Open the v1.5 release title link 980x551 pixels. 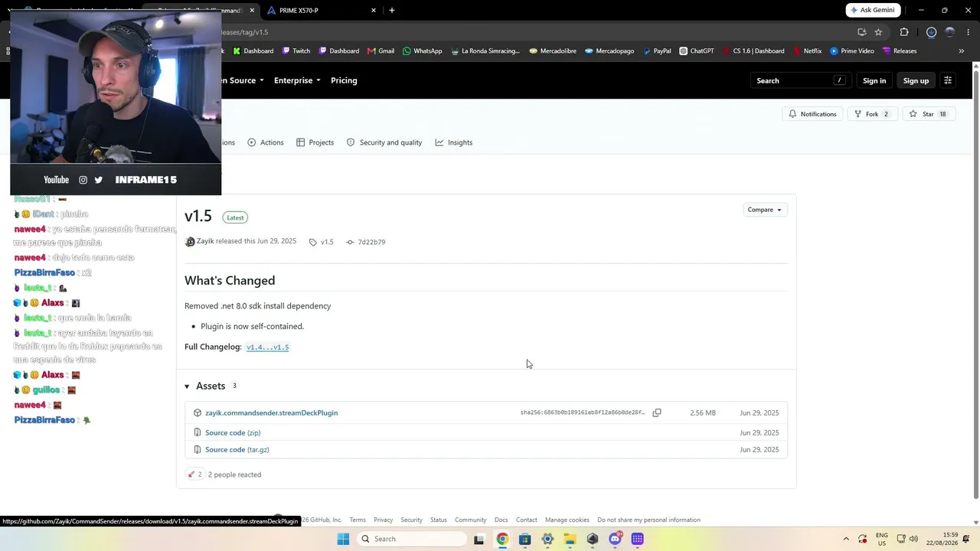pos(198,217)
